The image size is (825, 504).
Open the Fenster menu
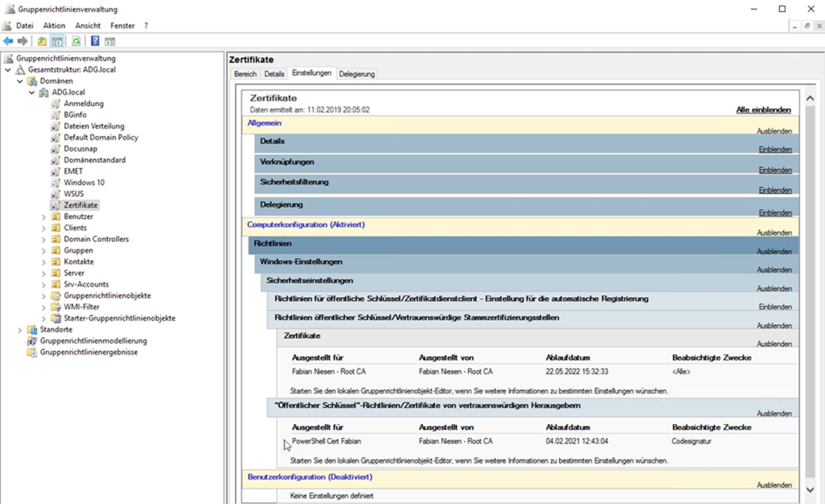pos(122,26)
